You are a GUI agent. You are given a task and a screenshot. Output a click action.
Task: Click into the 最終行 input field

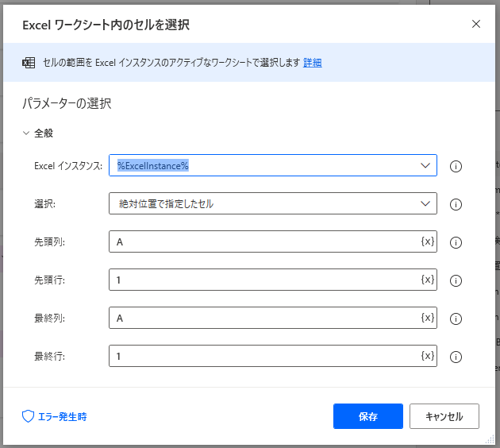(x=262, y=356)
